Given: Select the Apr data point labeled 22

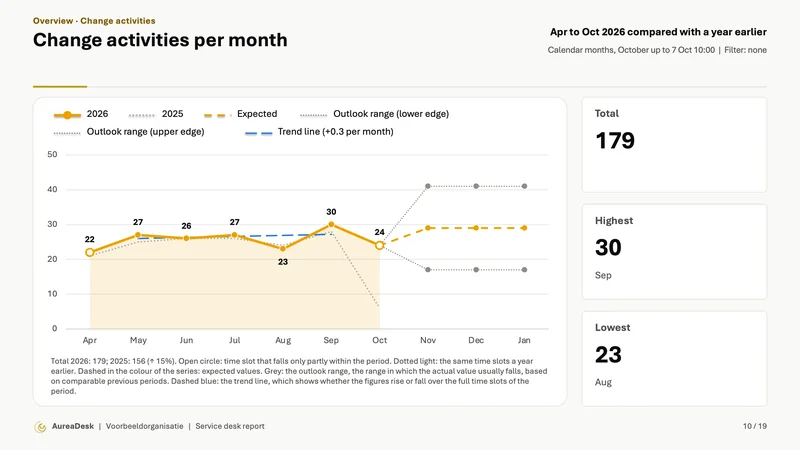Looking at the screenshot, I should [x=90, y=252].
